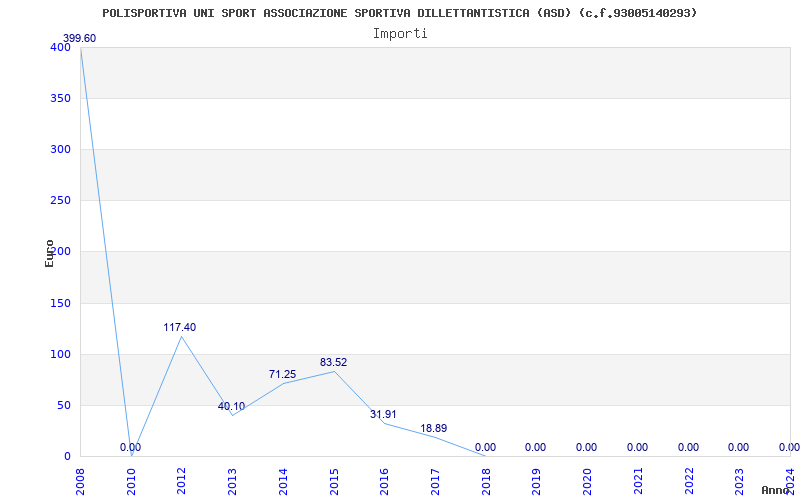The image size is (800, 500).
Task: Click the 2012 x-axis year label
Action: pyautogui.click(x=182, y=480)
